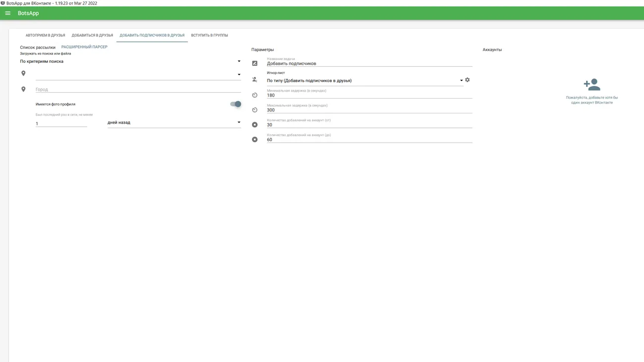Switch to 'Вступить в группы' tab
Image resolution: width=644 pixels, height=362 pixels.
(210, 36)
